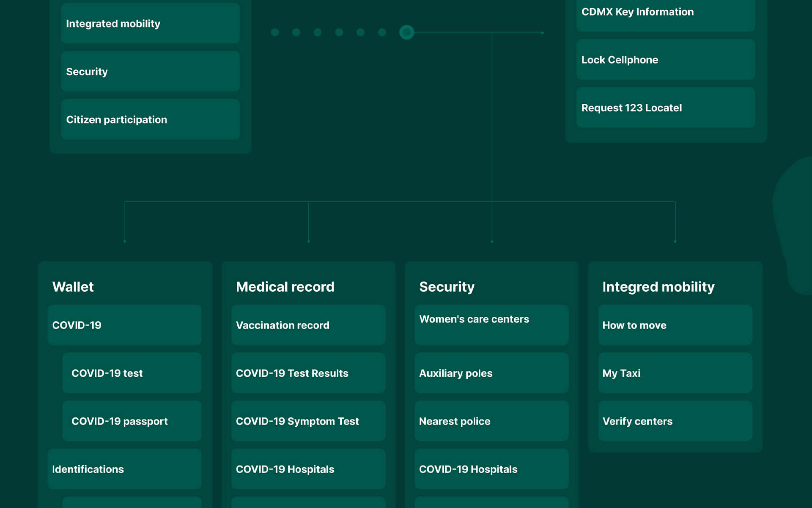Image resolution: width=812 pixels, height=508 pixels.
Task: Select the Citizen participation card
Action: point(150,119)
